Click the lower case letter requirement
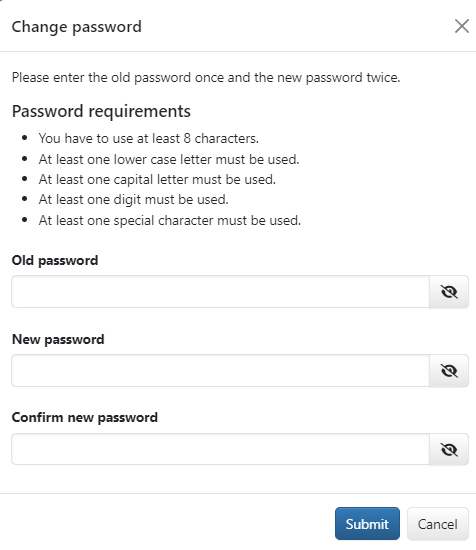This screenshot has height=550, width=476. (x=169, y=160)
